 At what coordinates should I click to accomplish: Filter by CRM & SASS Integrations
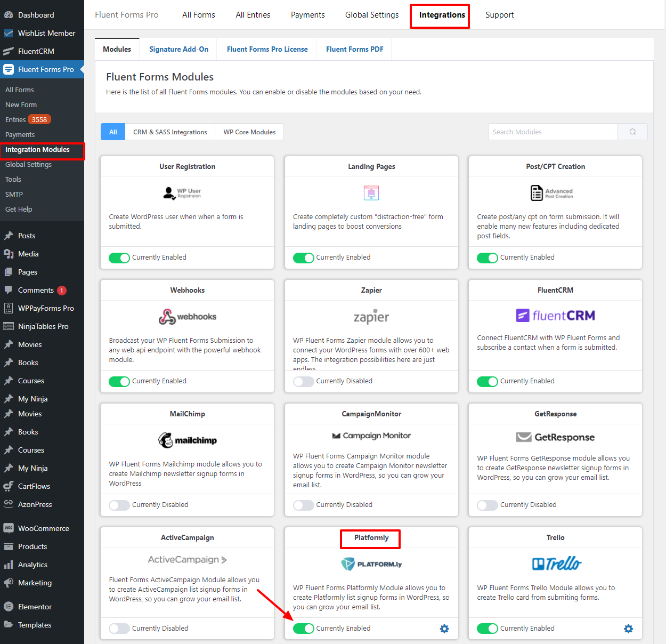pos(170,132)
